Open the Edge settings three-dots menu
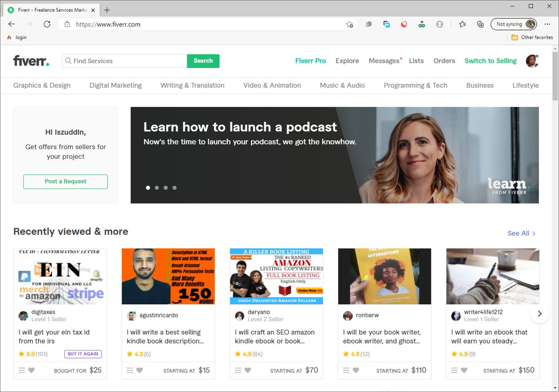The height and width of the screenshot is (392, 559). (x=547, y=24)
